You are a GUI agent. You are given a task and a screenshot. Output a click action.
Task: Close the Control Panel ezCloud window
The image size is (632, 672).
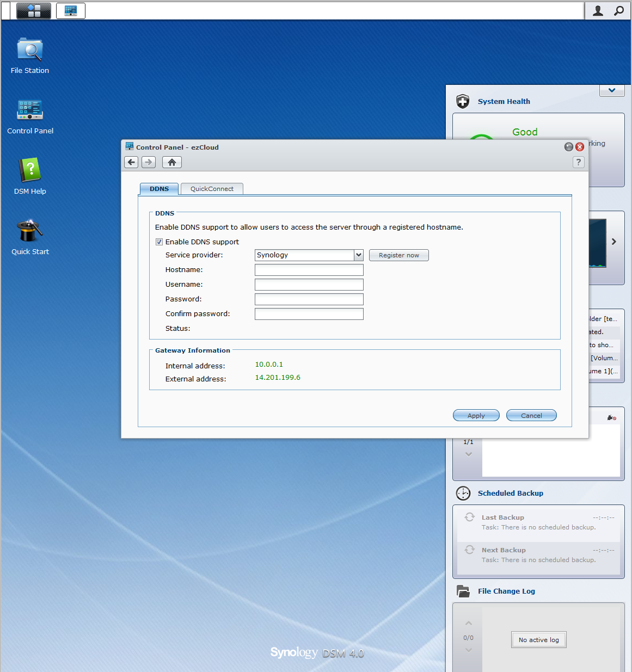pos(580,147)
